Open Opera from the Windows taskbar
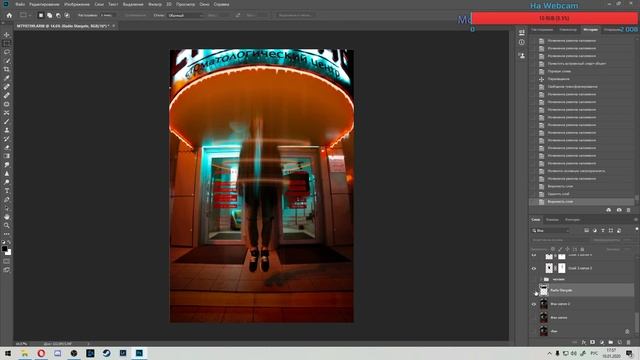640x360 pixels. [41, 353]
